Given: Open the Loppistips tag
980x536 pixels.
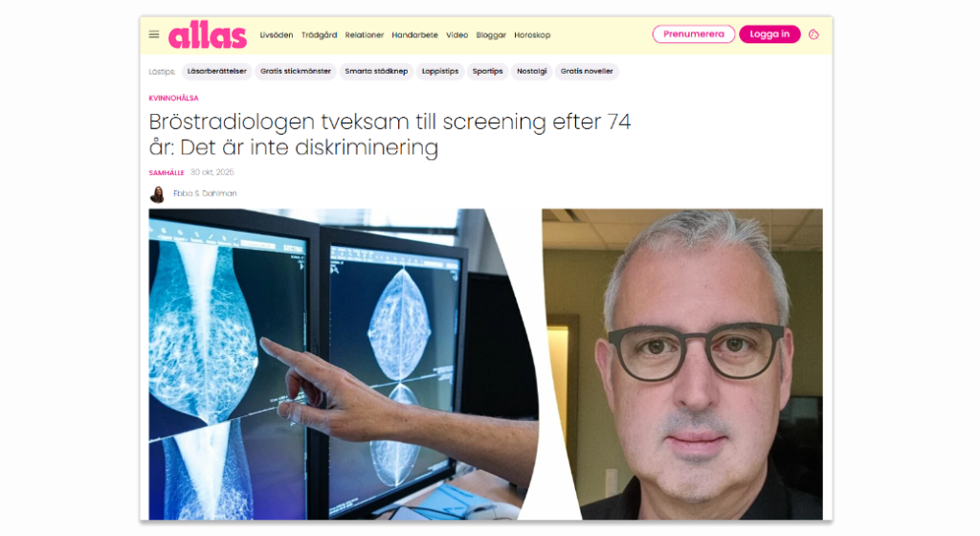Looking at the screenshot, I should coord(440,71).
